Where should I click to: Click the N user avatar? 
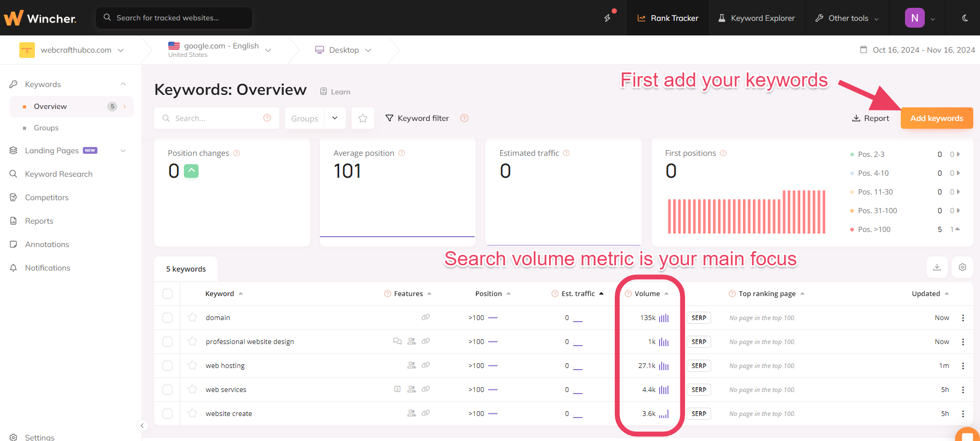tap(914, 18)
